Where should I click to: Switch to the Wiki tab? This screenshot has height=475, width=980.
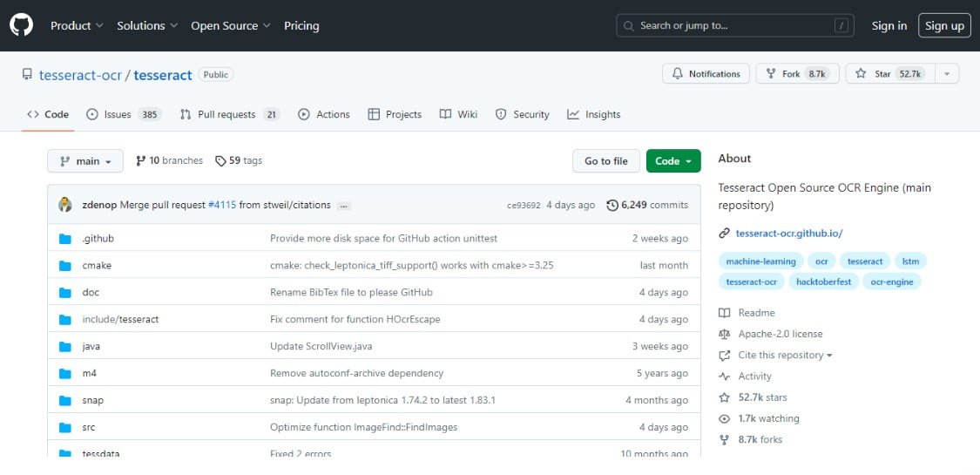click(459, 114)
